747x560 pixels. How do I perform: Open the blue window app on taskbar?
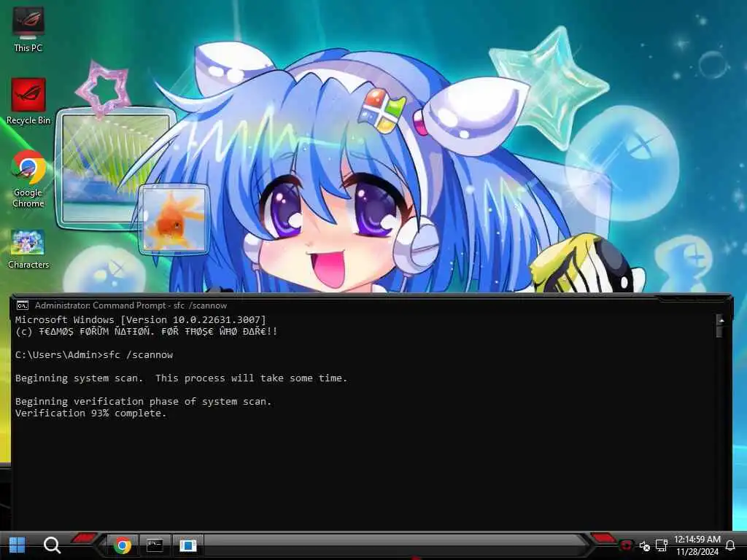coord(187,545)
